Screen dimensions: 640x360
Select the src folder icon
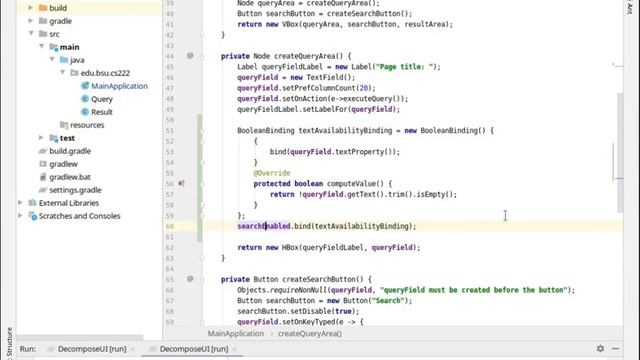pos(43,34)
